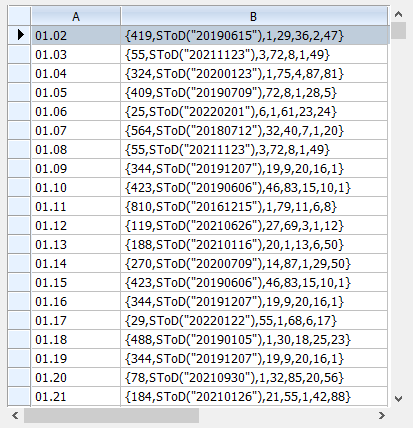Select cell 01.21 in column A
This screenshot has width=413, height=428.
tap(76, 396)
